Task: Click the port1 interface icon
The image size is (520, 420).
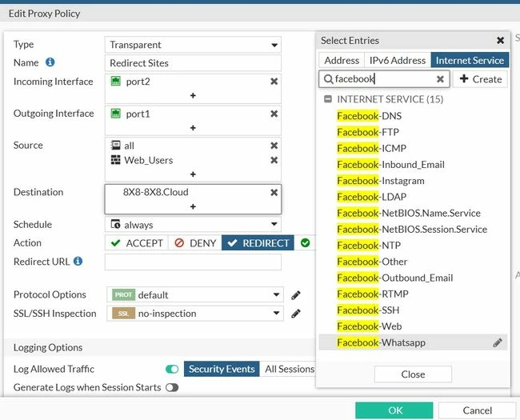Action: point(115,114)
